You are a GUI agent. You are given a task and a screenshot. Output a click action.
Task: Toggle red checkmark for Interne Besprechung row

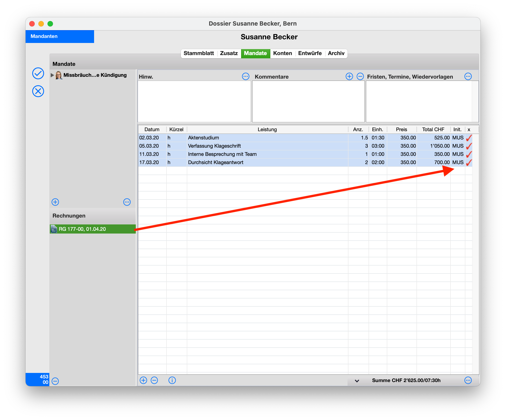click(x=469, y=154)
